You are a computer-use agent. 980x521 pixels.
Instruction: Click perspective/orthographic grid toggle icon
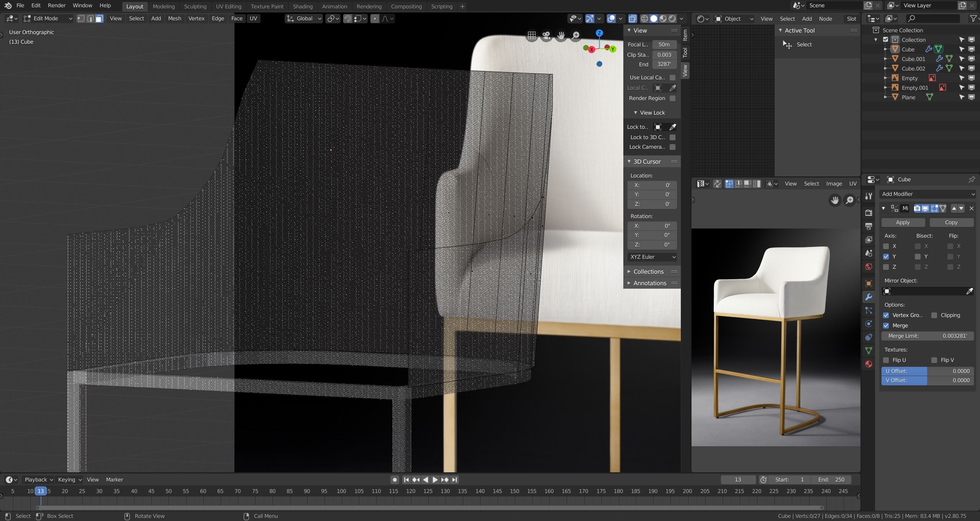[x=532, y=36]
